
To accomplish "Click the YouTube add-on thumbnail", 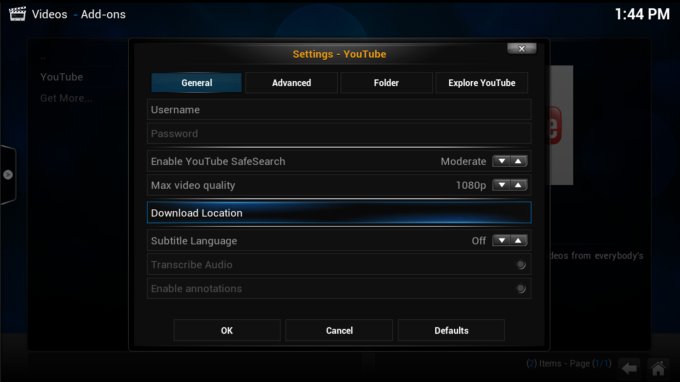I will (x=562, y=125).
